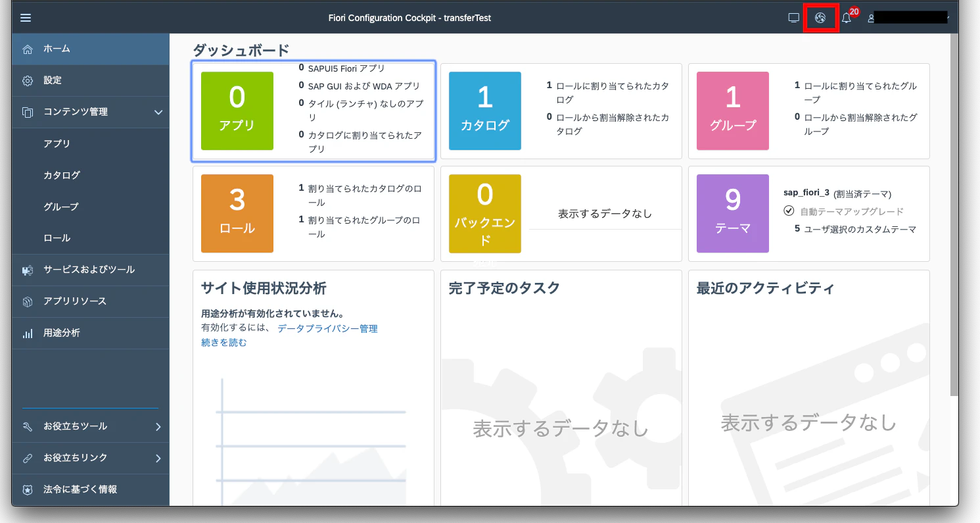Image resolution: width=980 pixels, height=523 pixels.
Task: Click the sap_fiori_3 theme name
Action: pos(806,193)
